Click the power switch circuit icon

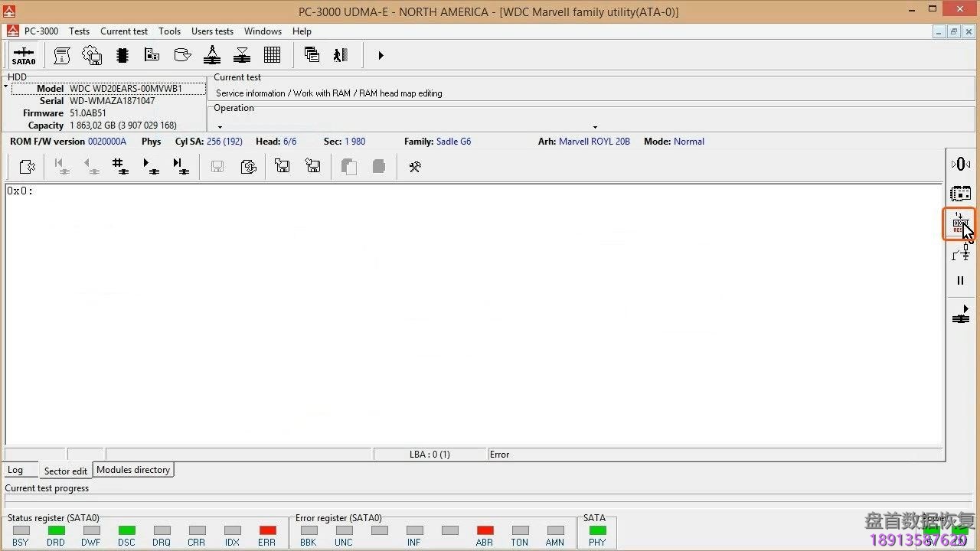[960, 253]
